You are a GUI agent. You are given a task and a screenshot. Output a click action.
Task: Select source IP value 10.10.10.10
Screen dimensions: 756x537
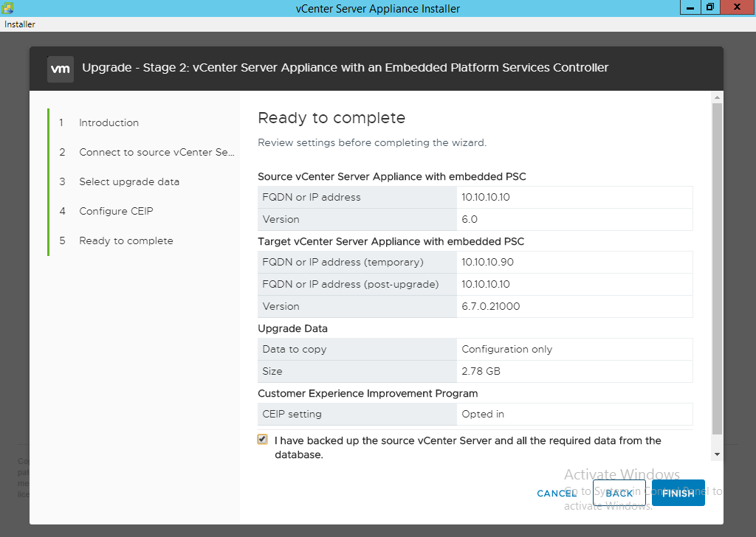coord(486,197)
